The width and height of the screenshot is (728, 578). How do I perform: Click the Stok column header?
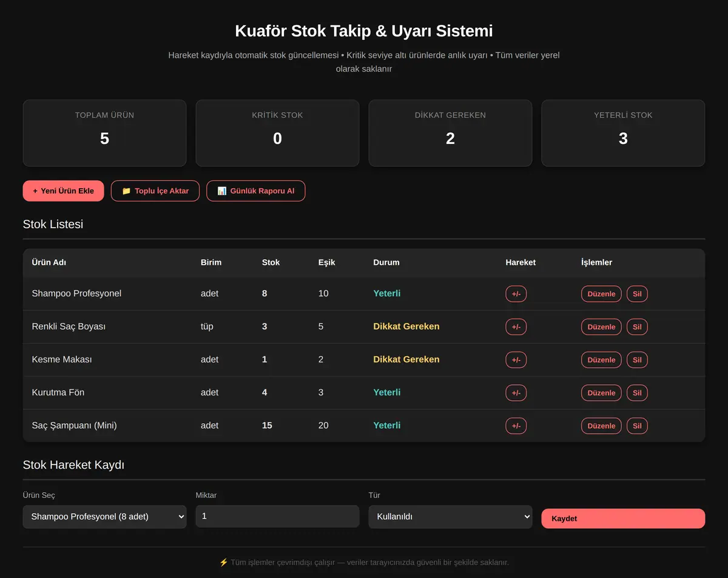[x=271, y=262]
